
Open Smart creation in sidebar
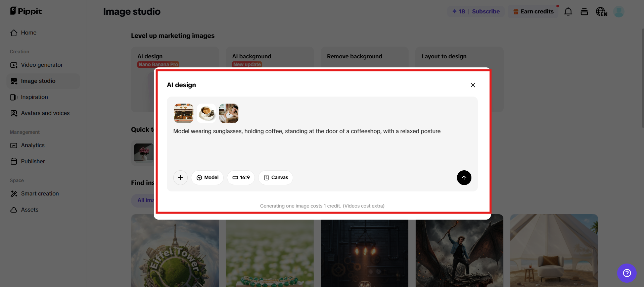coord(43,193)
